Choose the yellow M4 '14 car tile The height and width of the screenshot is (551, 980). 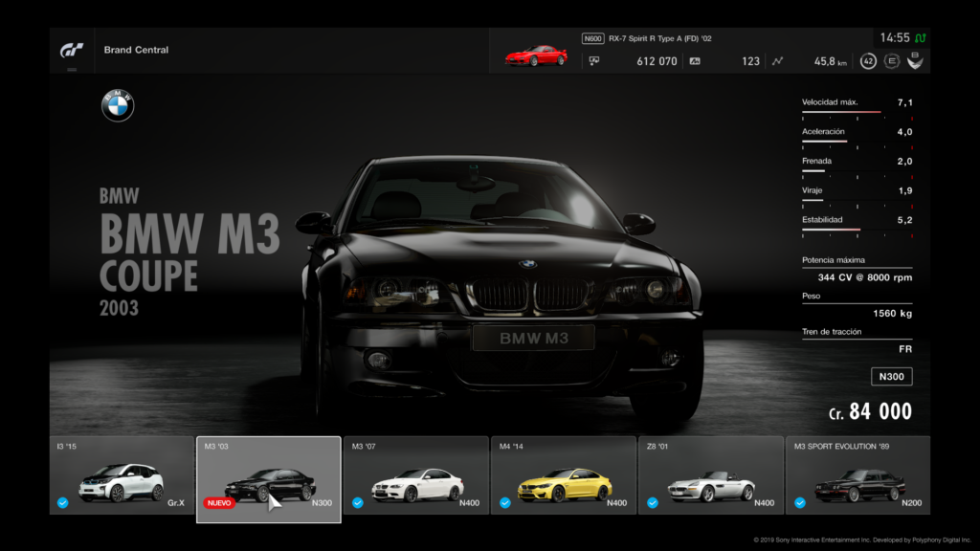(563, 480)
